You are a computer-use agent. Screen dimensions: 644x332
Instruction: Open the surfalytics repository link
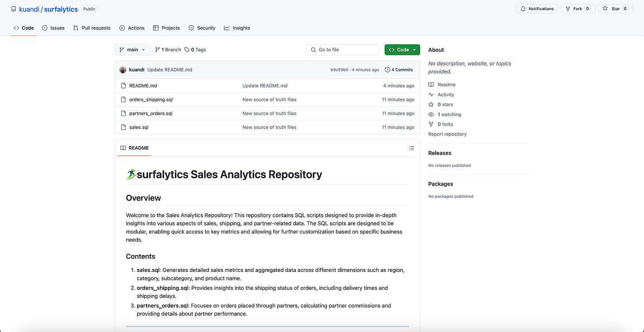(61, 9)
